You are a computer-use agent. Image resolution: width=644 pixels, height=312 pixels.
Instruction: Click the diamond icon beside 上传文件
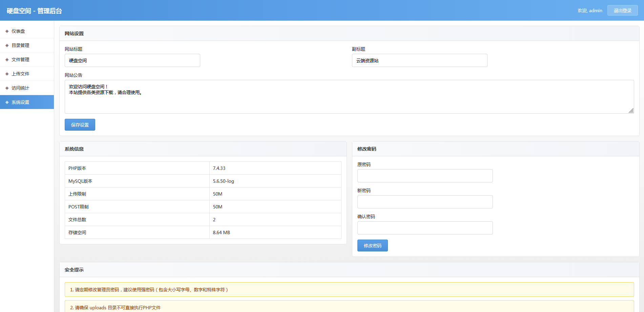coord(7,74)
